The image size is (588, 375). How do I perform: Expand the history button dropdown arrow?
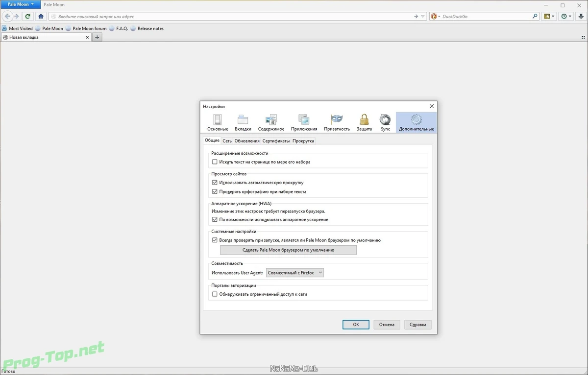coord(571,16)
